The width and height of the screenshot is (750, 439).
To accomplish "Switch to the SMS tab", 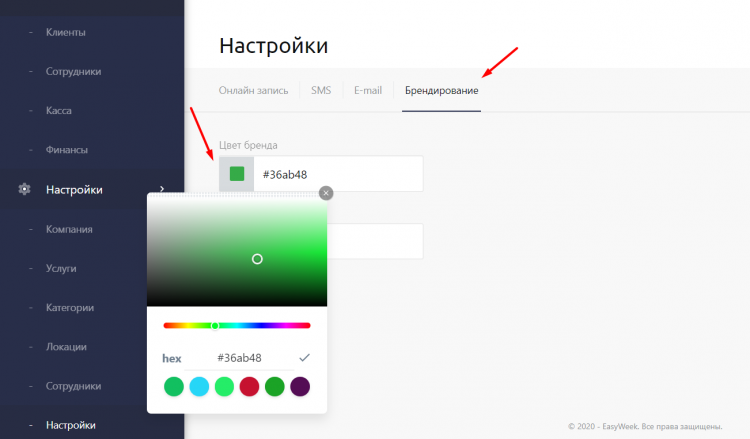I will (321, 91).
